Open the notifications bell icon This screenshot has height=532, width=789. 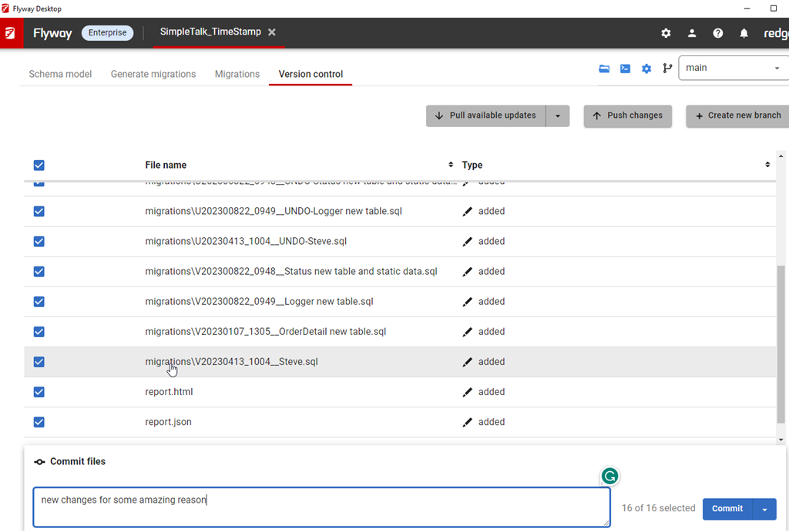(x=744, y=33)
